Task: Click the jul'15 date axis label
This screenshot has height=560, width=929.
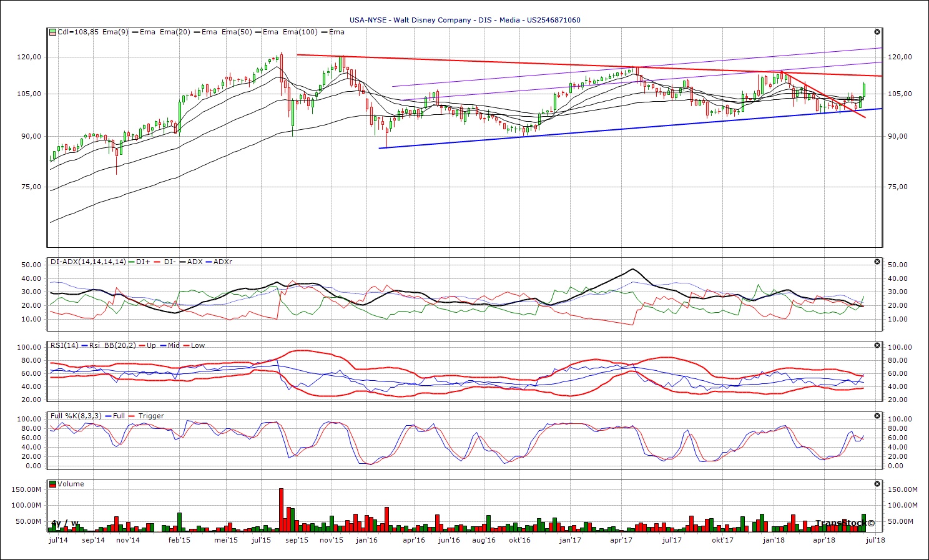Action: pos(261,540)
